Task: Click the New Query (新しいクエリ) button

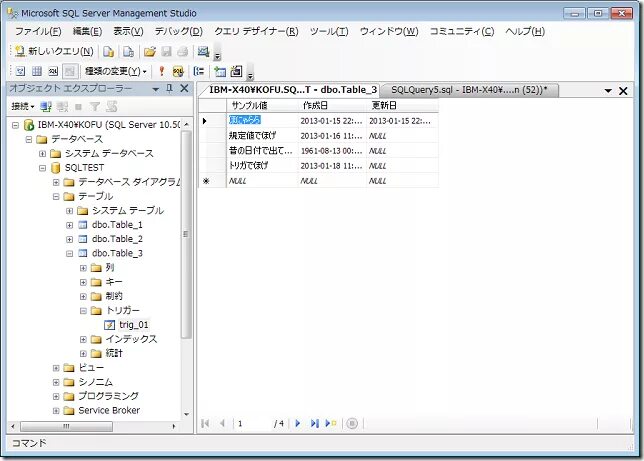Action: (x=54, y=51)
